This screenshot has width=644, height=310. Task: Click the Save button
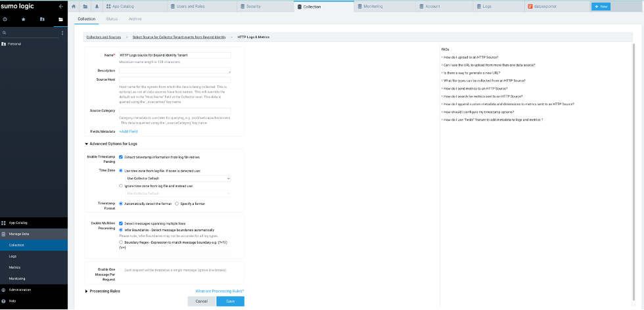coord(230,301)
